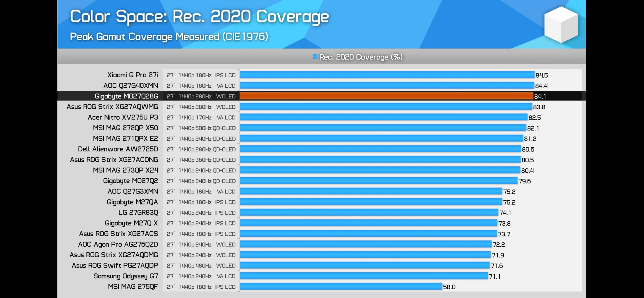644x298 pixels.
Task: Click the 'Samsung Odyssey G7' label
Action: 126,276
